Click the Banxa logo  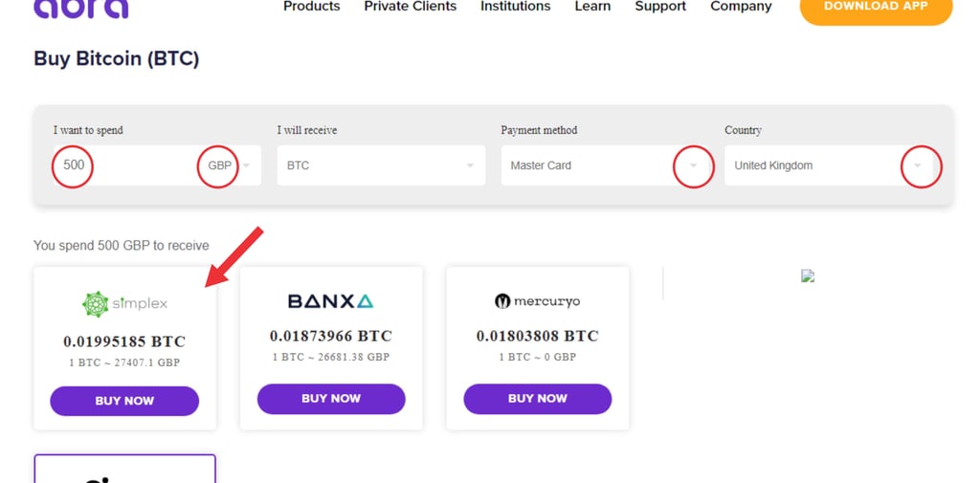point(330,301)
